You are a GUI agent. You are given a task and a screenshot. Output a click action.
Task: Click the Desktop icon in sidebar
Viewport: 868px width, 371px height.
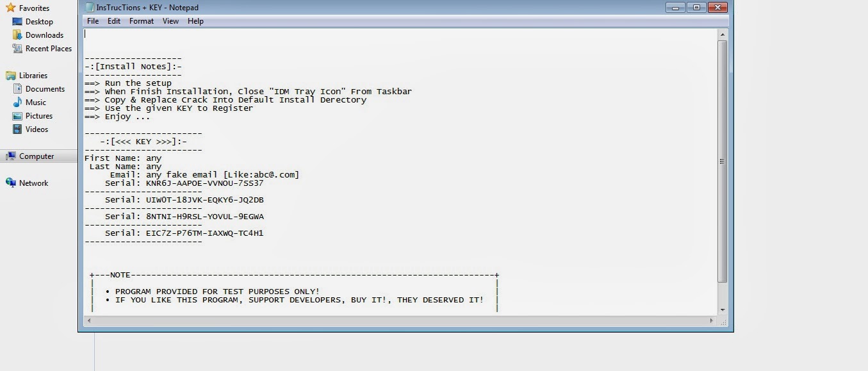tap(17, 22)
